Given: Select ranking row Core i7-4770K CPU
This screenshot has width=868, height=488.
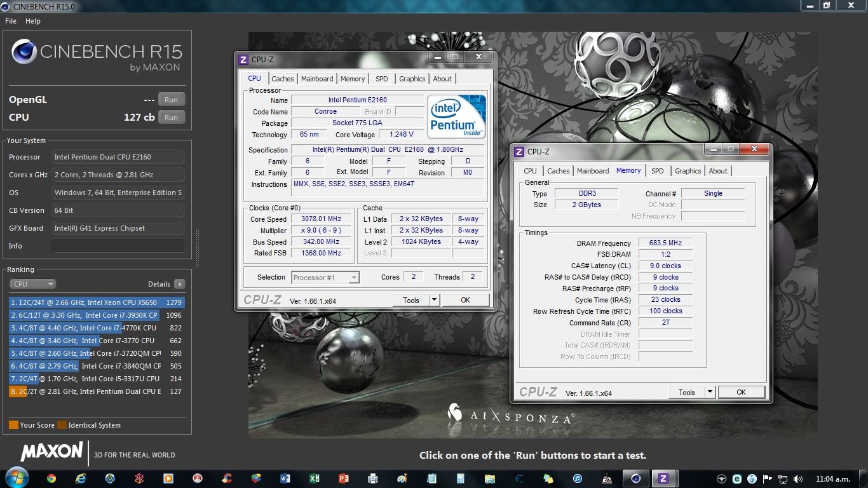Looking at the screenshot, I should click(97, 328).
